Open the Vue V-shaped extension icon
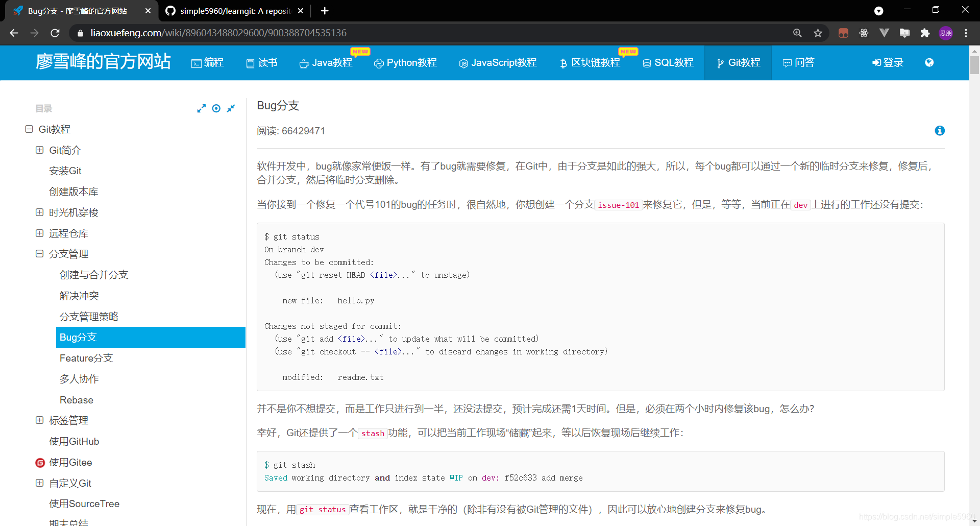The width and height of the screenshot is (980, 526). click(x=884, y=33)
